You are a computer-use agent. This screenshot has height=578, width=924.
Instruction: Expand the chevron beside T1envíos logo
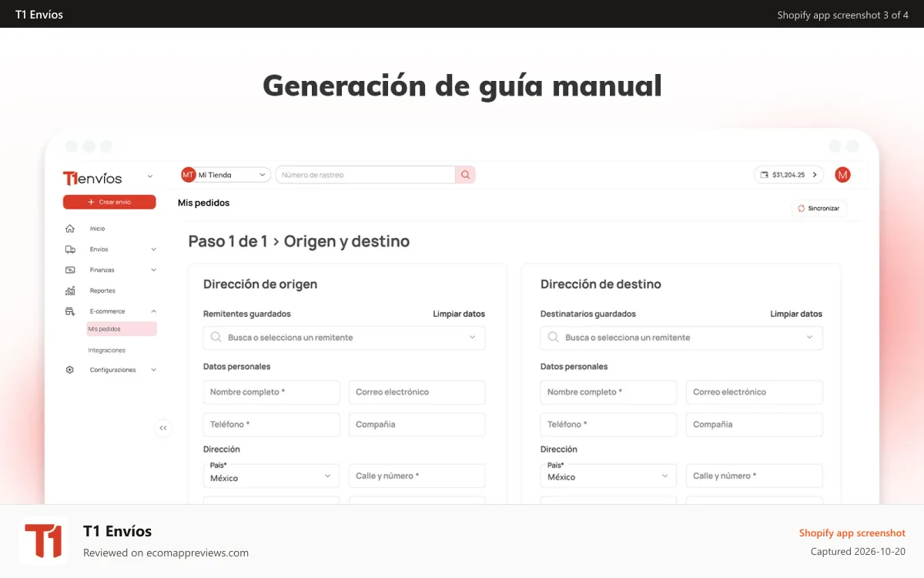pyautogui.click(x=150, y=177)
